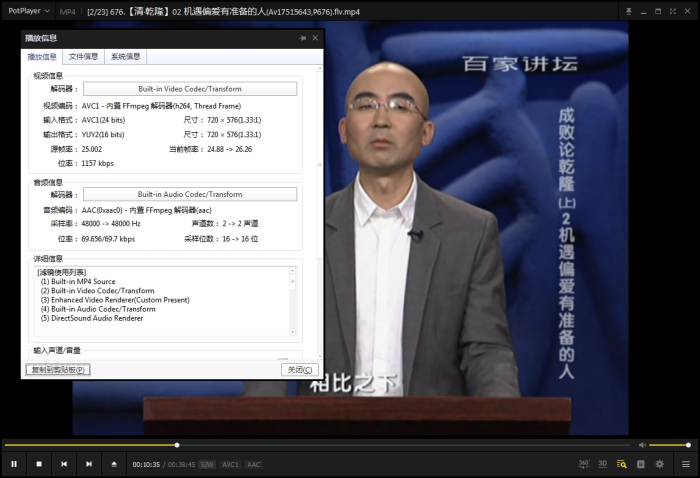Minimize the PotPlayer window

pos(643,12)
